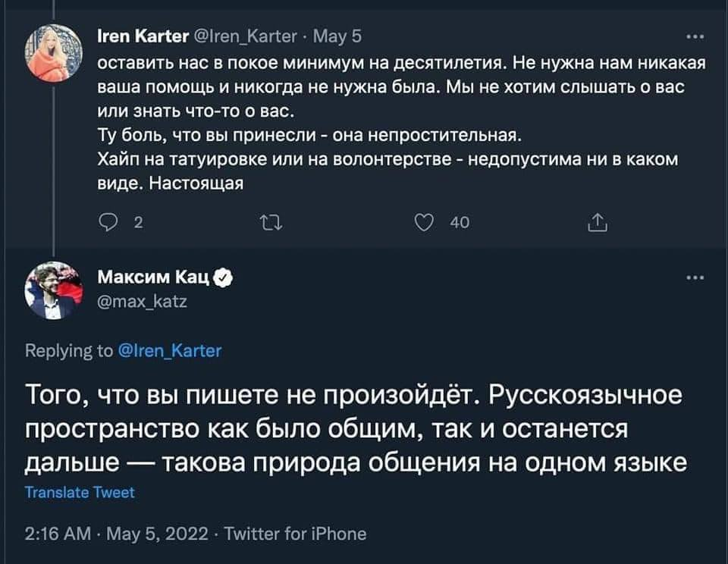Click the verified badge next to Максим Кац
The image size is (728, 564).
(223, 280)
